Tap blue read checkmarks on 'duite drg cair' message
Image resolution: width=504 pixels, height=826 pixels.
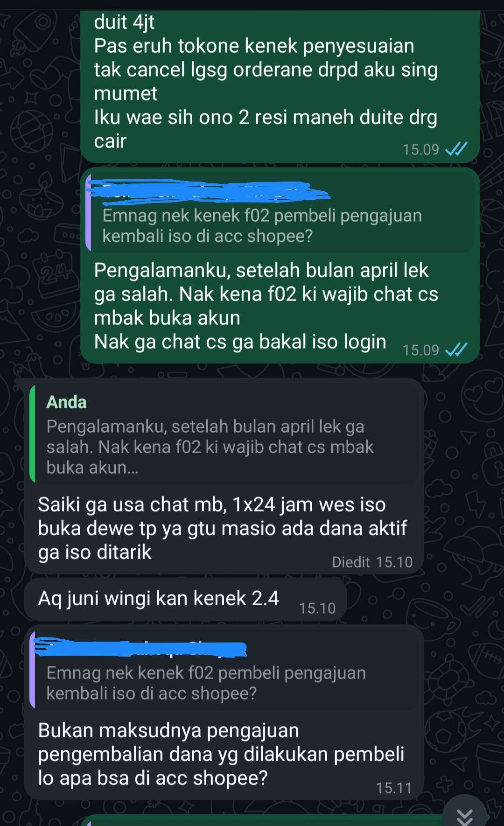pos(456,149)
